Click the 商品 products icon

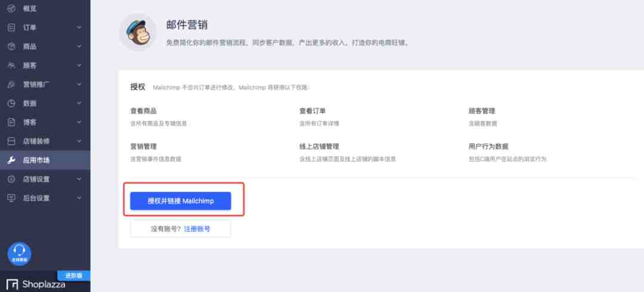[11, 47]
